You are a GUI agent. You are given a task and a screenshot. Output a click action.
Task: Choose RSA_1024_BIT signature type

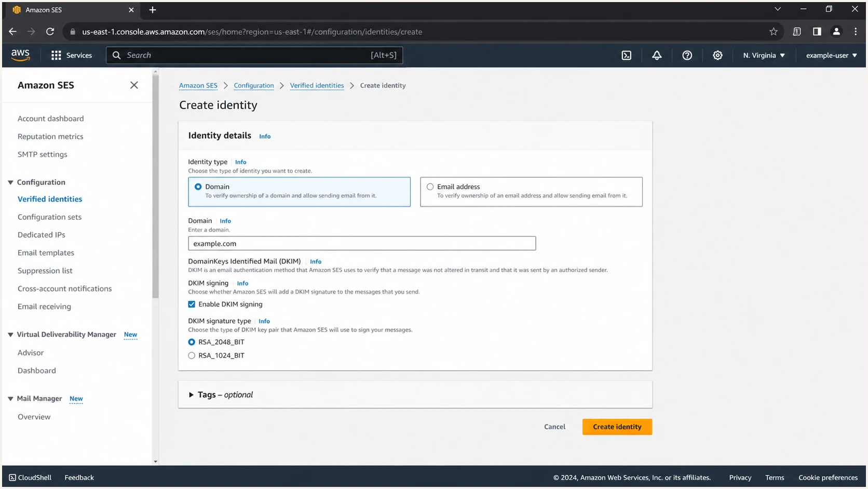pyautogui.click(x=192, y=355)
